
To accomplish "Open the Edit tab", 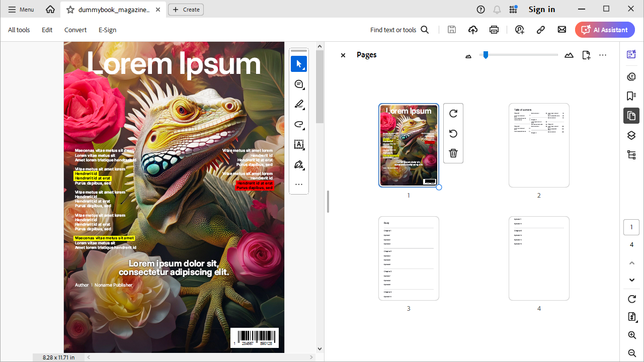I will tap(47, 30).
